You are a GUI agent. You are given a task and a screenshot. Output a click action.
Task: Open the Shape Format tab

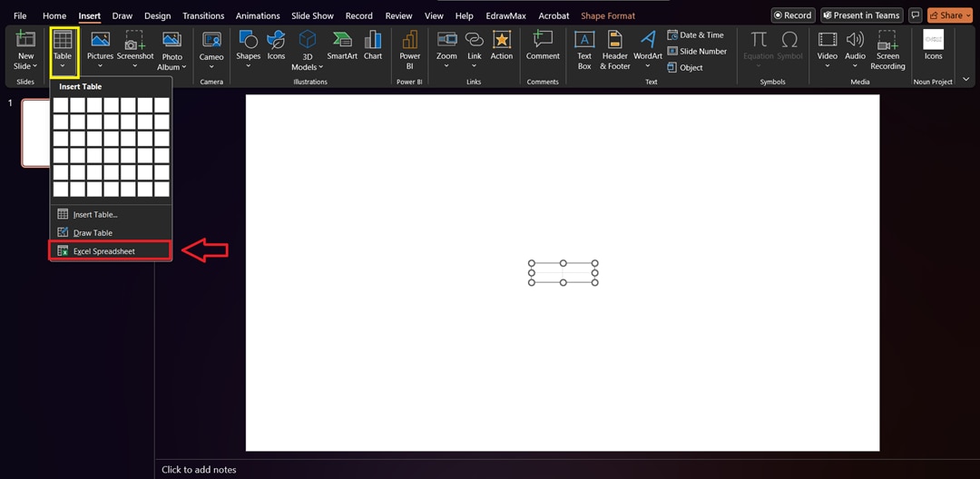pos(606,15)
